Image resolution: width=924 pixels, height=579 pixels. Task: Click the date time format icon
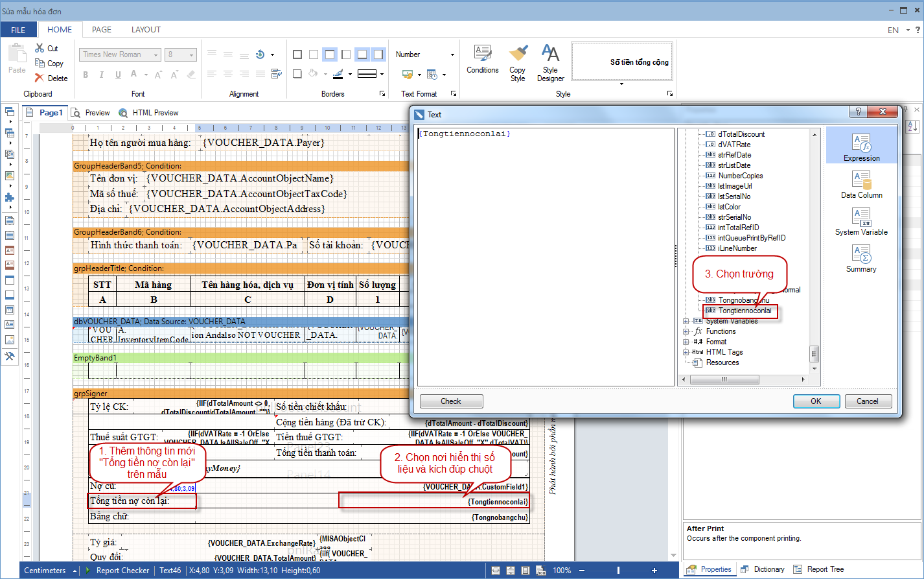coord(432,74)
